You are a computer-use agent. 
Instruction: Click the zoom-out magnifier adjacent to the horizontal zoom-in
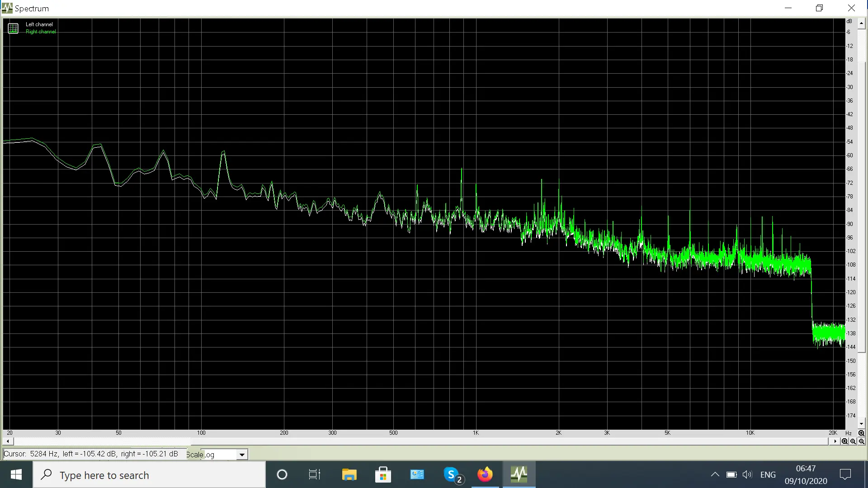[x=853, y=441]
